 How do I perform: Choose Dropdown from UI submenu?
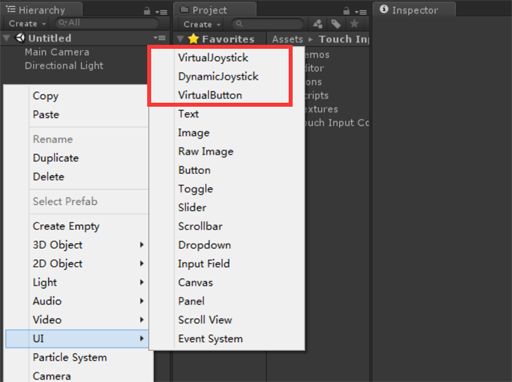(x=204, y=245)
